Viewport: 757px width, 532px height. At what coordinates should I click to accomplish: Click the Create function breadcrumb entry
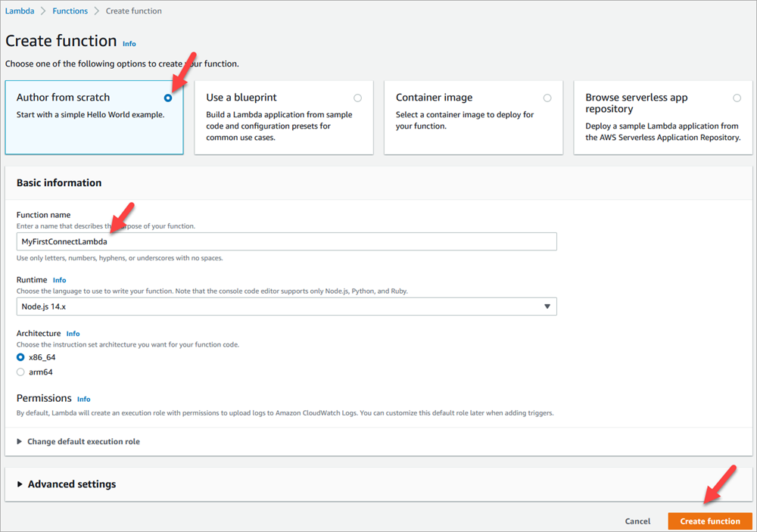click(x=133, y=11)
